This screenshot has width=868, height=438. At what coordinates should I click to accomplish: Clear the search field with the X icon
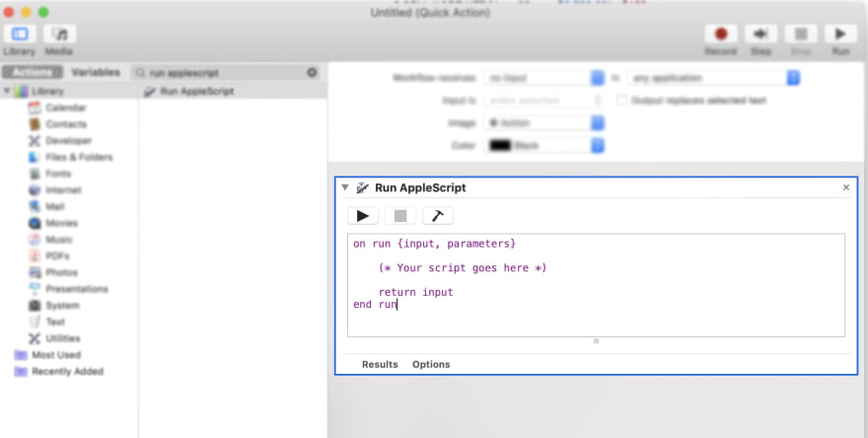[313, 73]
